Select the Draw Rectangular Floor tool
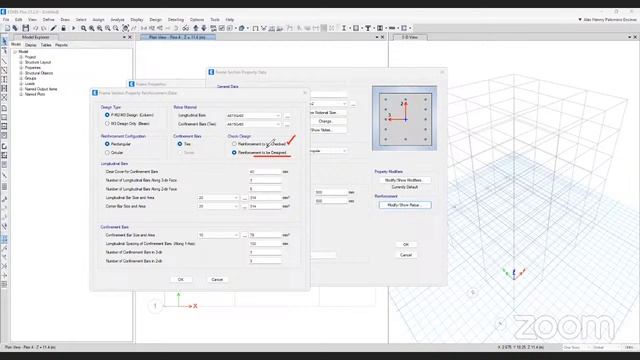The height and width of the screenshot is (360, 640). [4, 118]
